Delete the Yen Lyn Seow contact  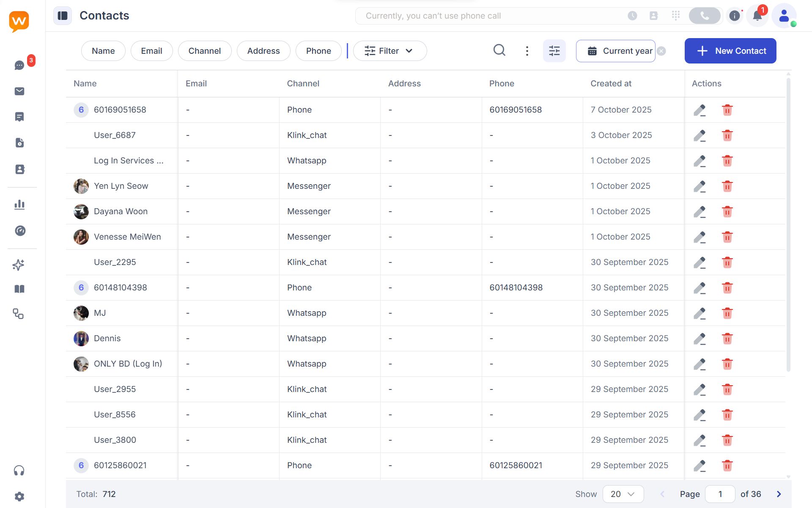[727, 186]
